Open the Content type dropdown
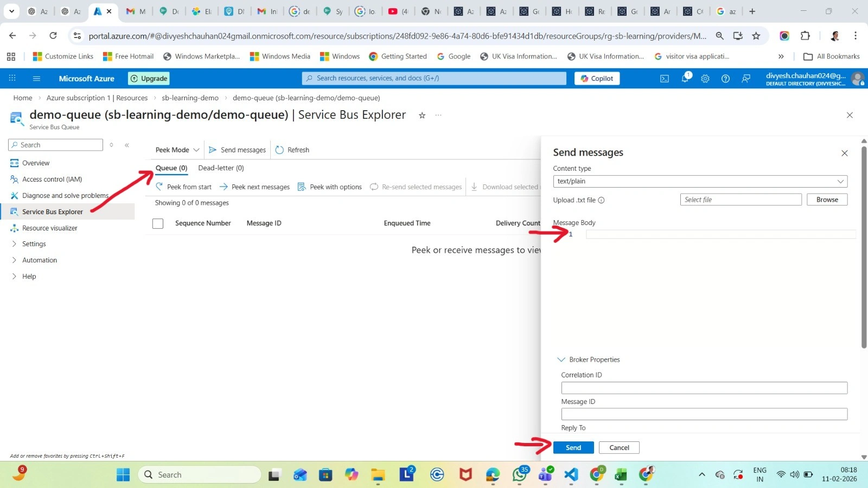Screen dimensions: 868x488 click(x=700, y=182)
